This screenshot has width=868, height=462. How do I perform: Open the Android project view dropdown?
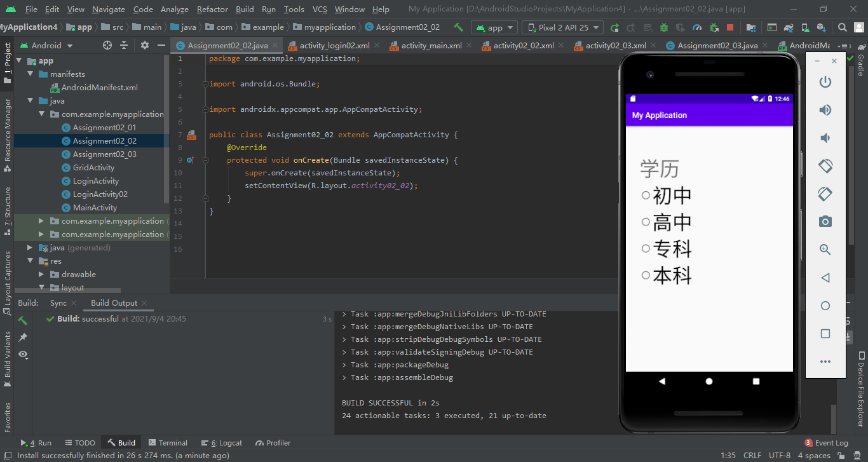[47, 45]
